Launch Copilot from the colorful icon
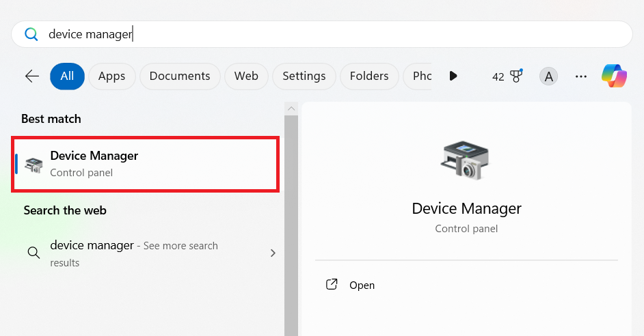Image resolution: width=644 pixels, height=336 pixels. click(x=614, y=76)
